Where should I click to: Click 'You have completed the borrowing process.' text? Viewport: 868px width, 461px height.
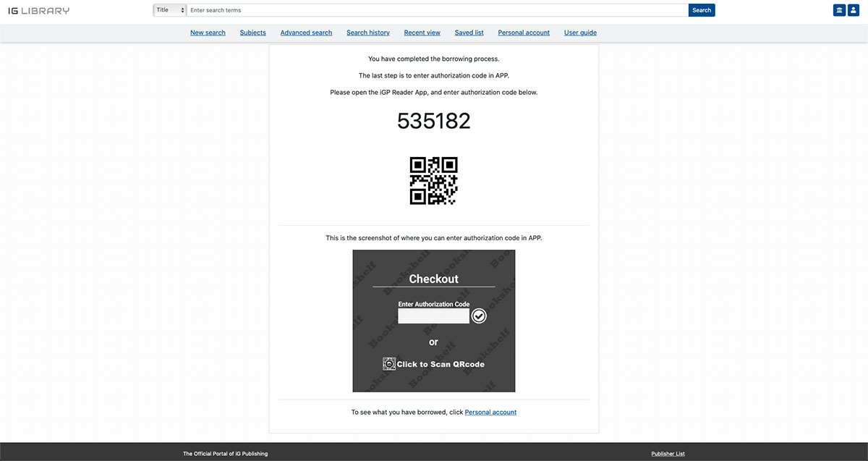[434, 59]
